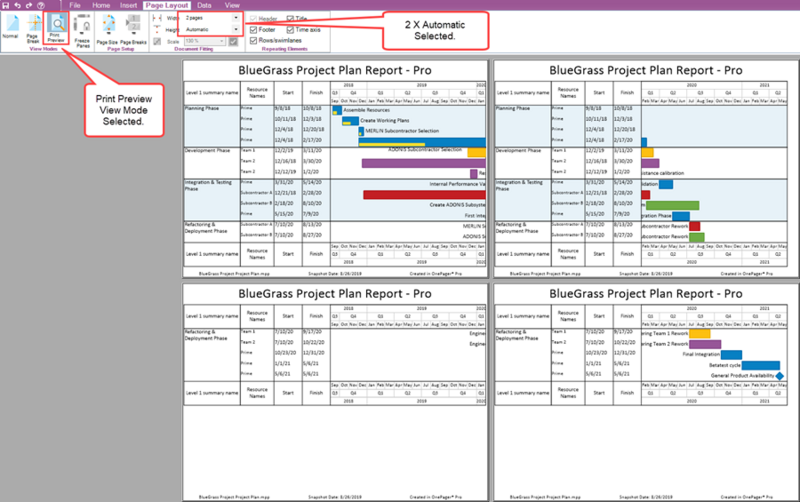800x502 pixels.
Task: Click the Assemble Resources task bar
Action: click(x=337, y=110)
